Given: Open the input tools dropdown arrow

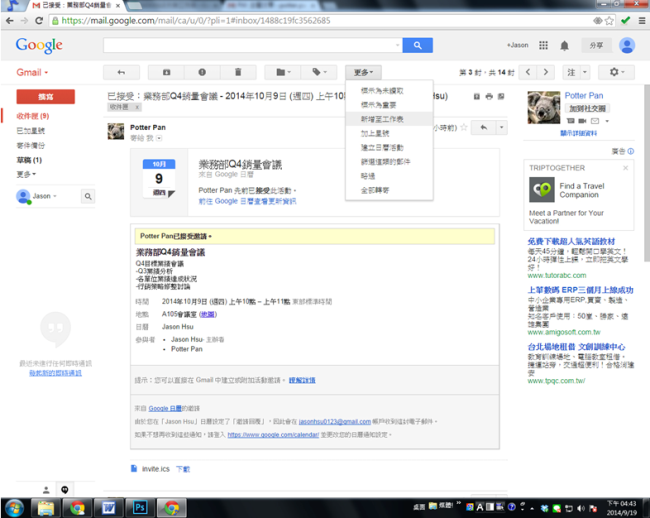Looking at the screenshot, I should [585, 72].
